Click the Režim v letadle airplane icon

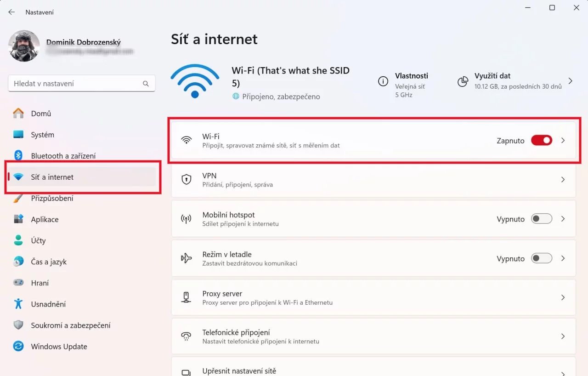pos(186,258)
